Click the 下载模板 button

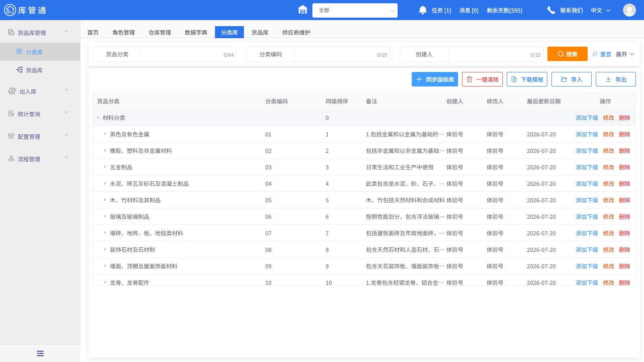527,79
